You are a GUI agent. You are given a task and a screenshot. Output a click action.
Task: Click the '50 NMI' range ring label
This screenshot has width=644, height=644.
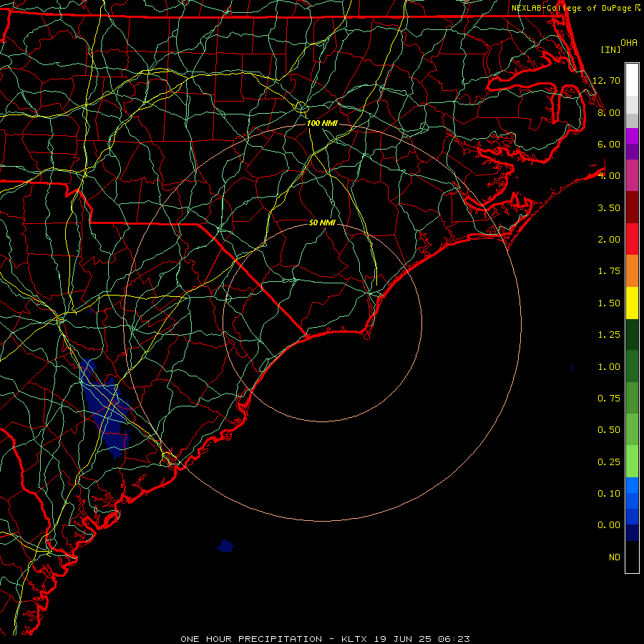pos(322,223)
